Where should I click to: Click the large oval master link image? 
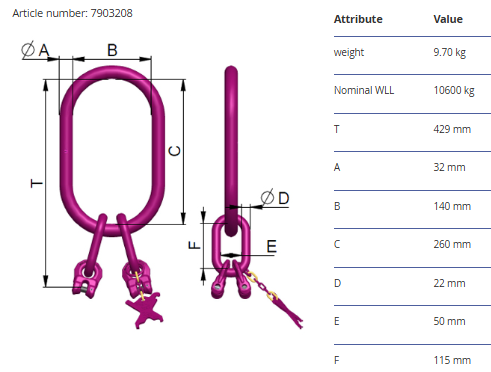coord(112,151)
